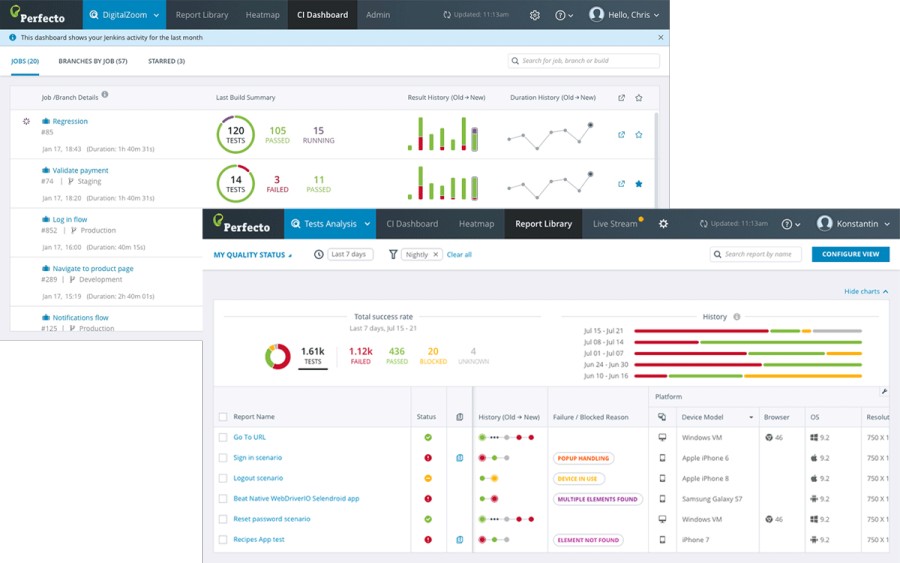Open settings gear in Report Library header
The image size is (900, 563).
click(x=663, y=224)
